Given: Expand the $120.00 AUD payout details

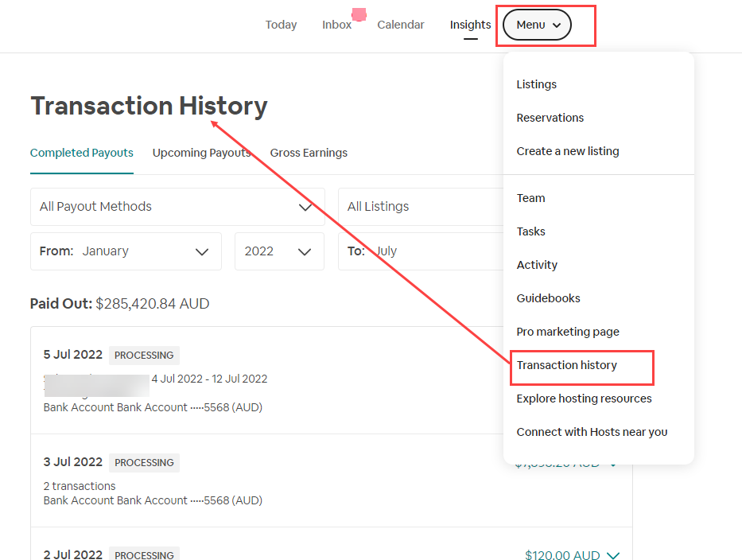Looking at the screenshot, I should 612,555.
